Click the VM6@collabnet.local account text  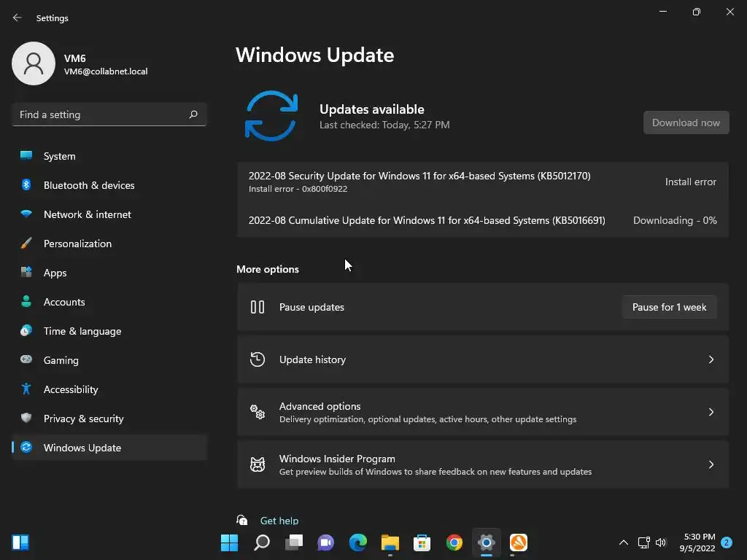[x=106, y=71]
